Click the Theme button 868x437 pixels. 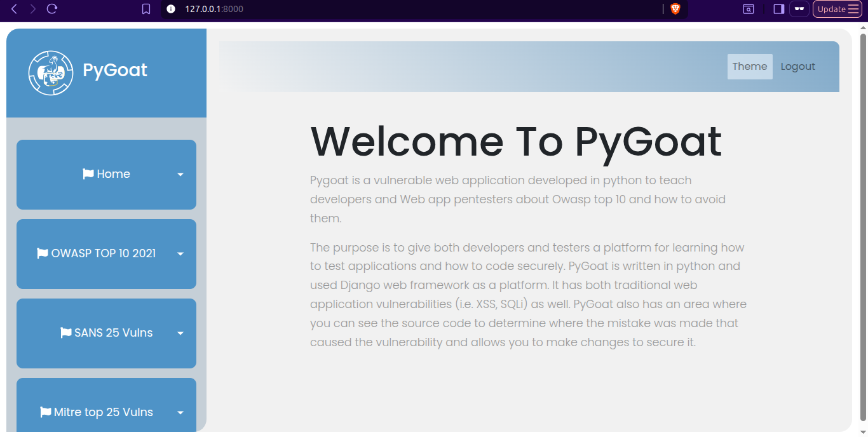click(750, 67)
